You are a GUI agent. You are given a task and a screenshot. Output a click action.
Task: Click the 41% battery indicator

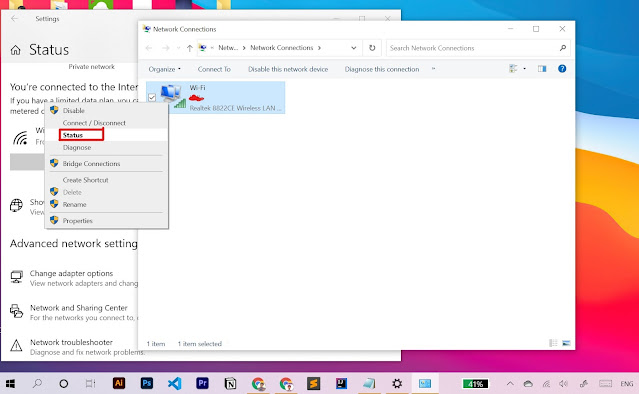click(x=475, y=384)
